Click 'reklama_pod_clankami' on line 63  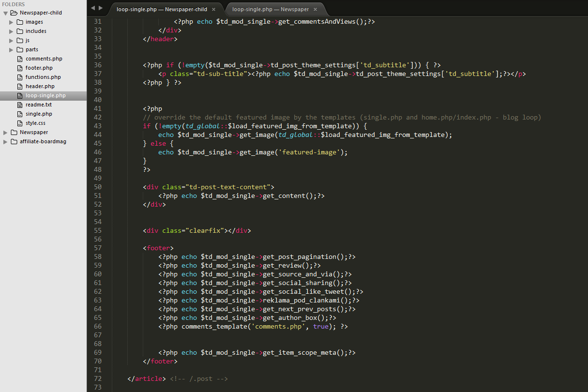pos(302,301)
